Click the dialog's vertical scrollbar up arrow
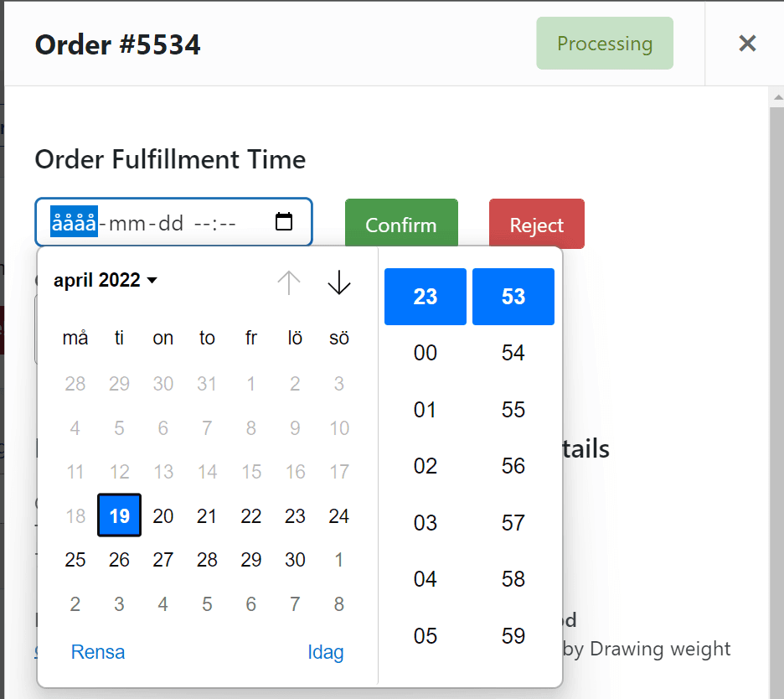784x699 pixels. coord(777,97)
